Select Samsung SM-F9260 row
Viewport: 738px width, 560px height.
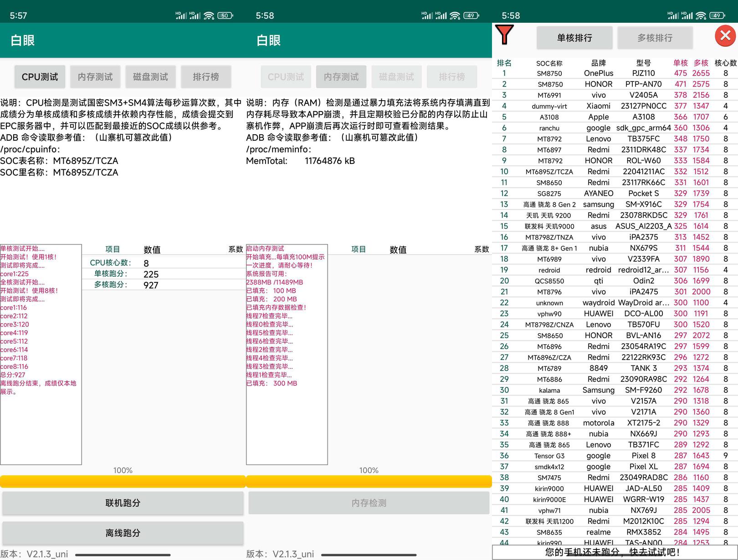(x=615, y=390)
